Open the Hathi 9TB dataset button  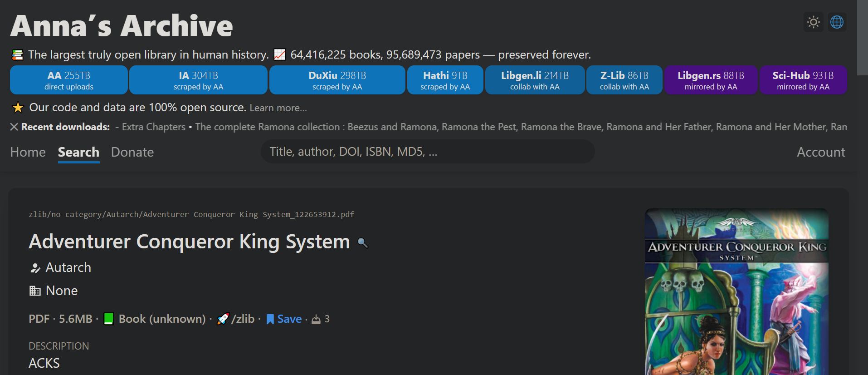445,80
